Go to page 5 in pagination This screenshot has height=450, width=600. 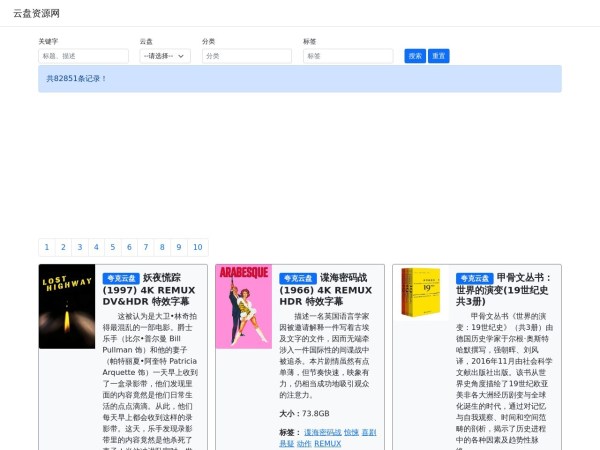coord(112,247)
